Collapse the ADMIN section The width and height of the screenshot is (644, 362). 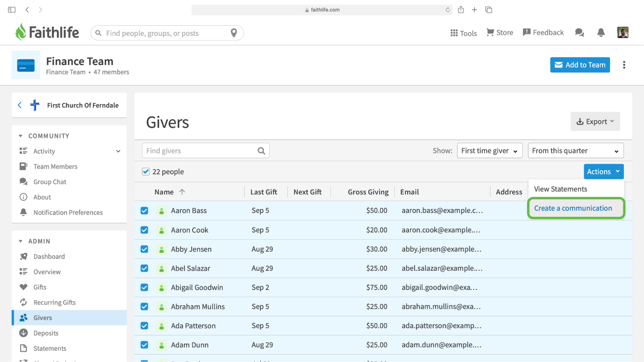(21, 241)
